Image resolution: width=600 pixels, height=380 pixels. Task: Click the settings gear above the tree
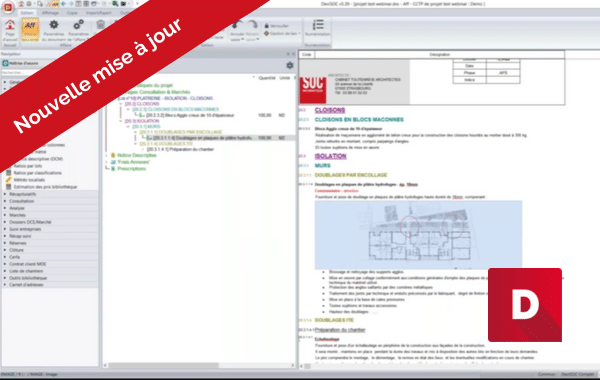(290, 65)
